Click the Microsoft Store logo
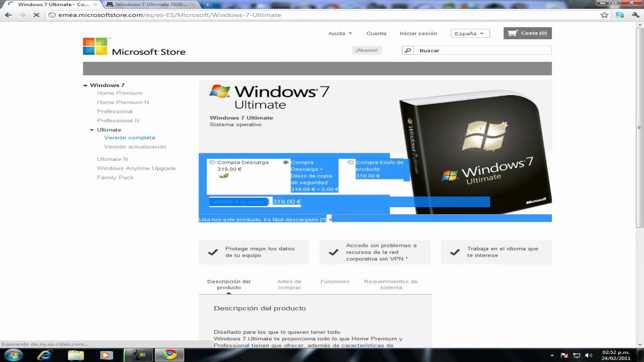644x362 pixels. coord(134,47)
